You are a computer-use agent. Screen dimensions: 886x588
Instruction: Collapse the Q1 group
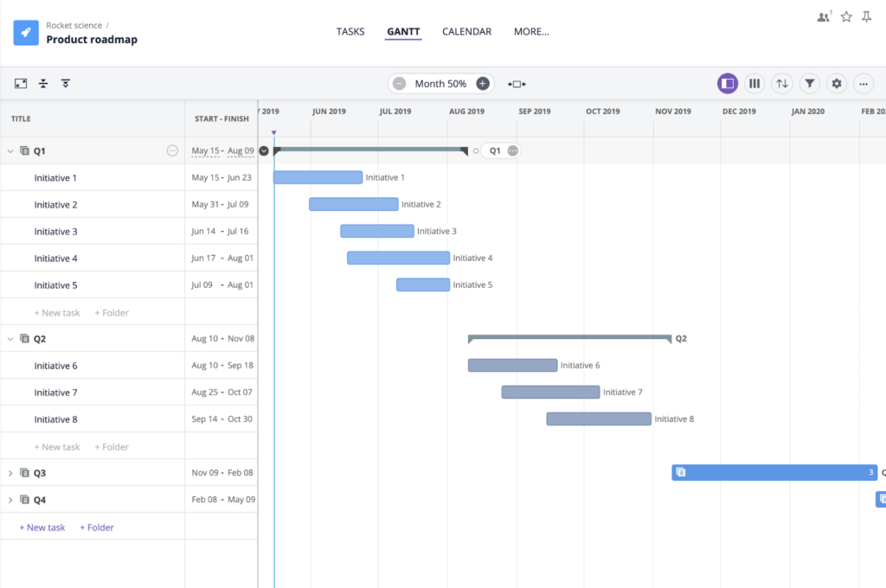(x=10, y=150)
